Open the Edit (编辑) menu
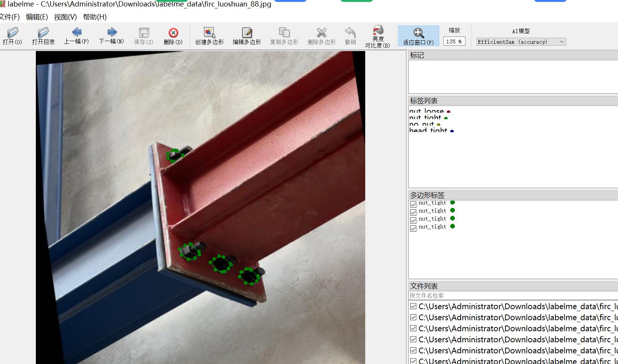 (37, 17)
